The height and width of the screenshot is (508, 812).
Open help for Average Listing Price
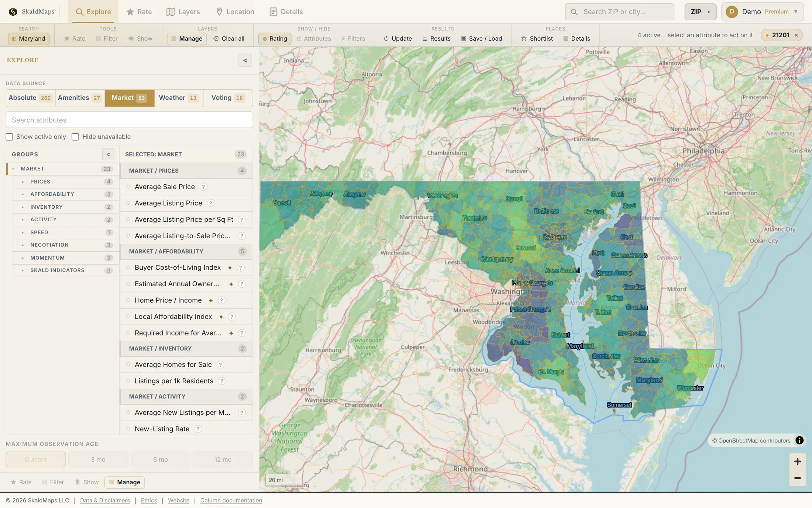point(210,203)
